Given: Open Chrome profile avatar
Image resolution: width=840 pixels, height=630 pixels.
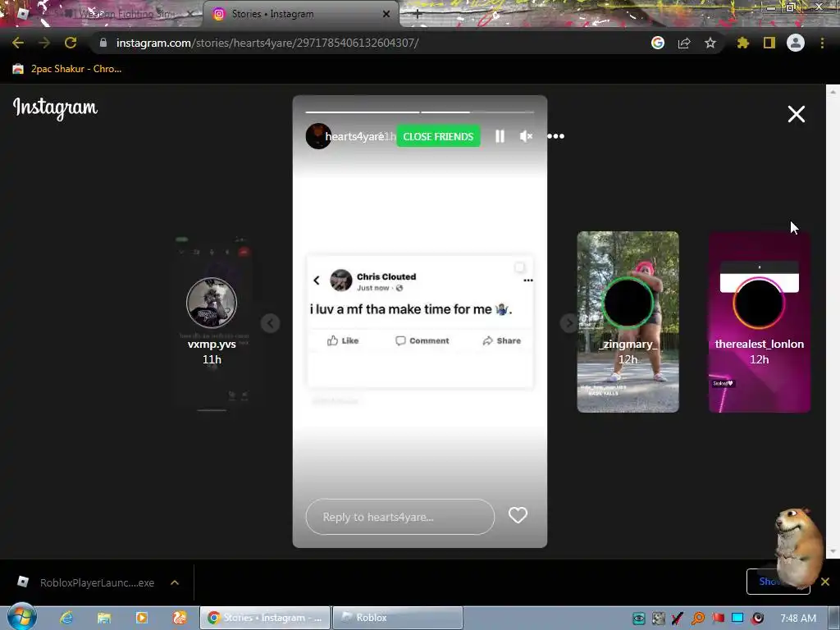Looking at the screenshot, I should 796,43.
